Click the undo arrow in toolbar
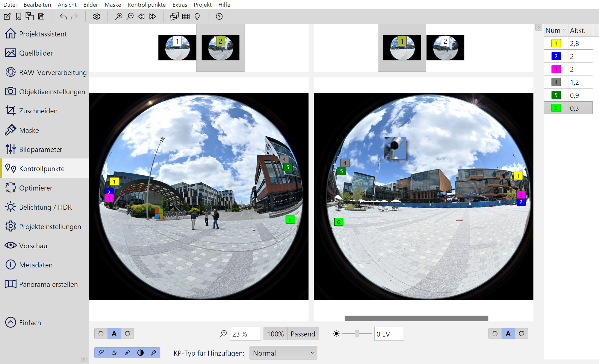Image resolution: width=599 pixels, height=364 pixels. (63, 16)
